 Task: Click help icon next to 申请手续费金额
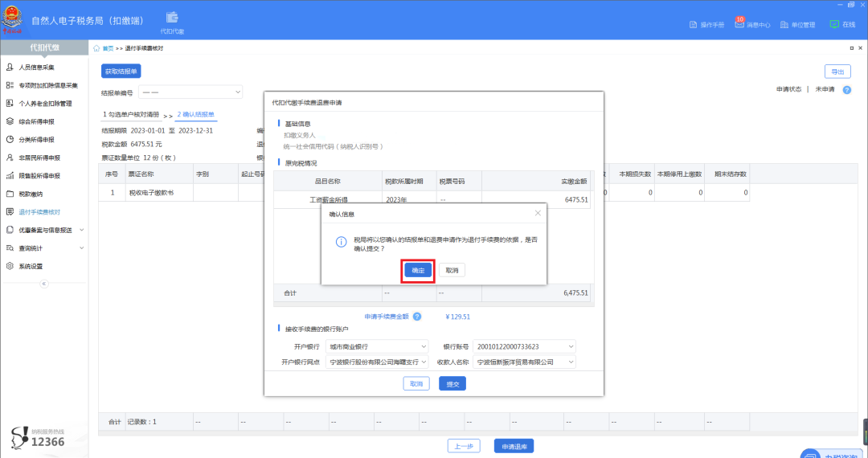click(x=417, y=317)
